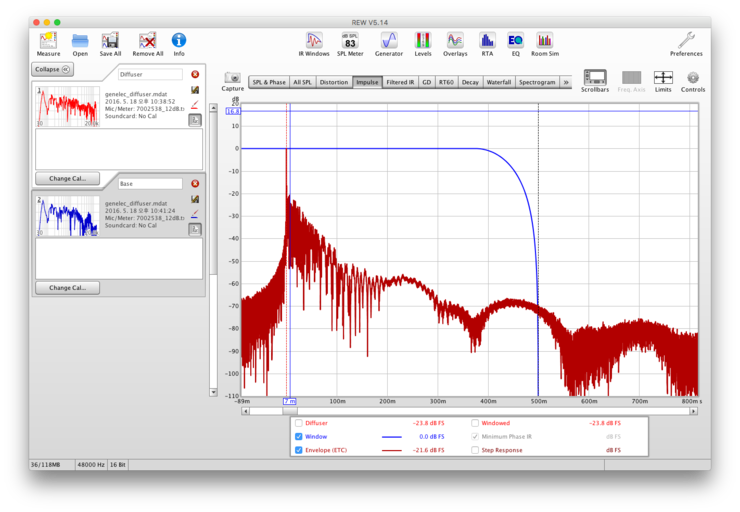This screenshot has width=740, height=512.
Task: Enable the Step Response checkbox
Action: click(x=475, y=450)
